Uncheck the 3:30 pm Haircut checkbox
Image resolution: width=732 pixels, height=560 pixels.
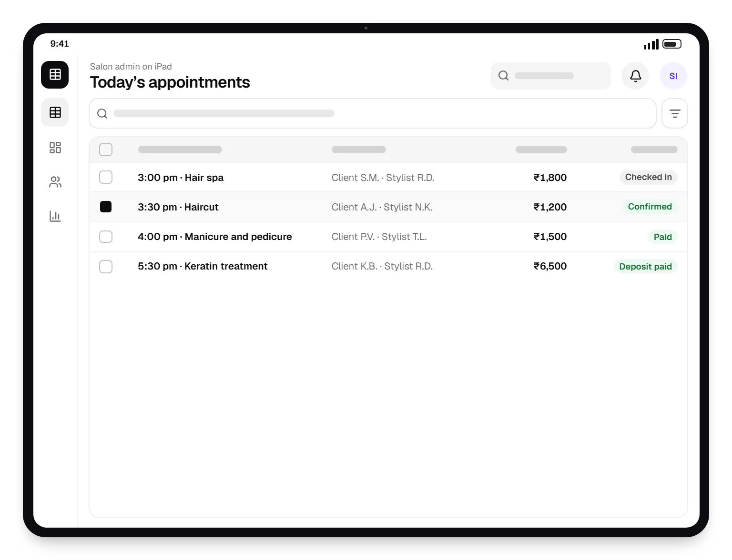point(106,207)
